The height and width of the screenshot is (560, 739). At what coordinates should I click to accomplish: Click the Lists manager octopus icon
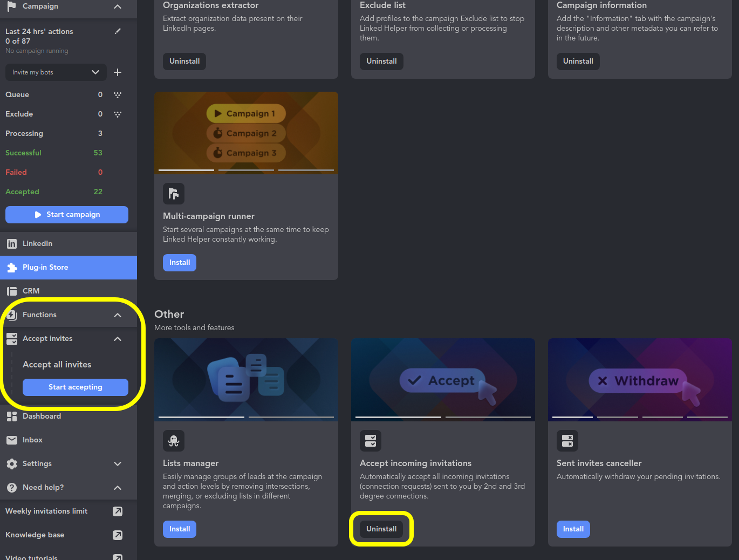(174, 441)
